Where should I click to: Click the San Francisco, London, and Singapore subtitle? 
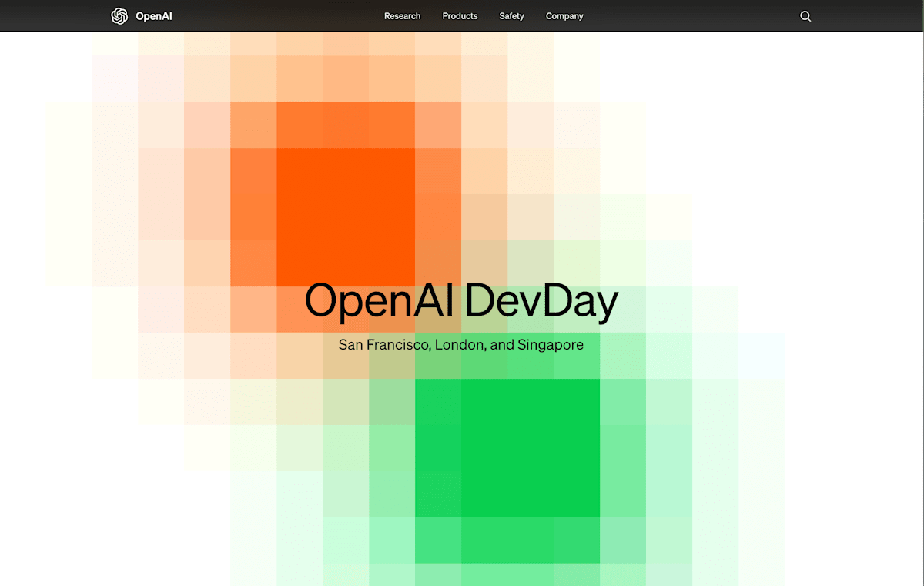click(x=461, y=345)
